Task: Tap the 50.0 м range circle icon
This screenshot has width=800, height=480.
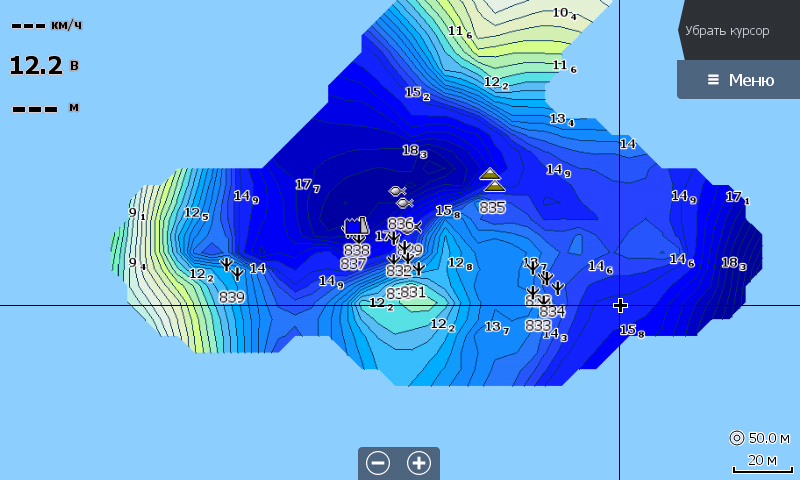Action: point(737,438)
